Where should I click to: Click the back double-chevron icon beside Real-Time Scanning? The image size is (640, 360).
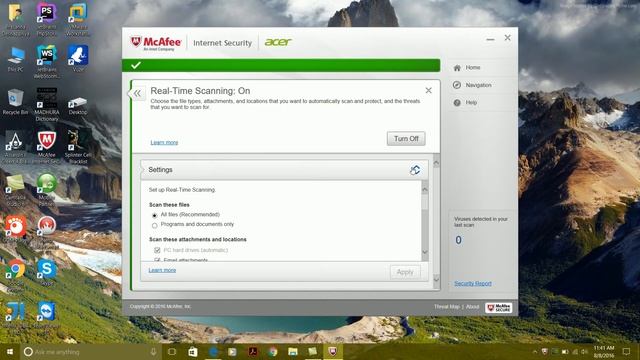click(x=137, y=93)
